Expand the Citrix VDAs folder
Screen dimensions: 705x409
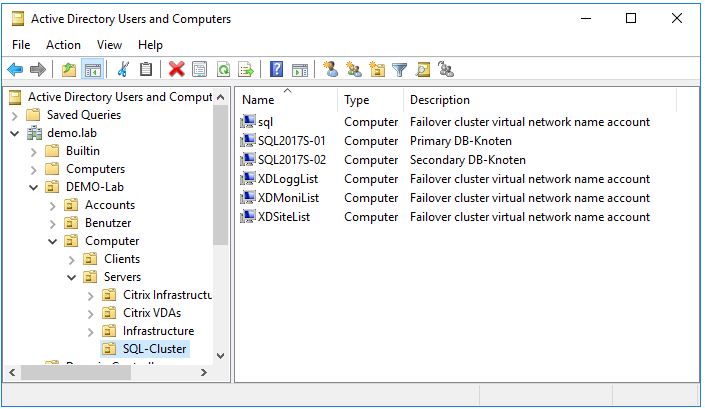tap(91, 313)
